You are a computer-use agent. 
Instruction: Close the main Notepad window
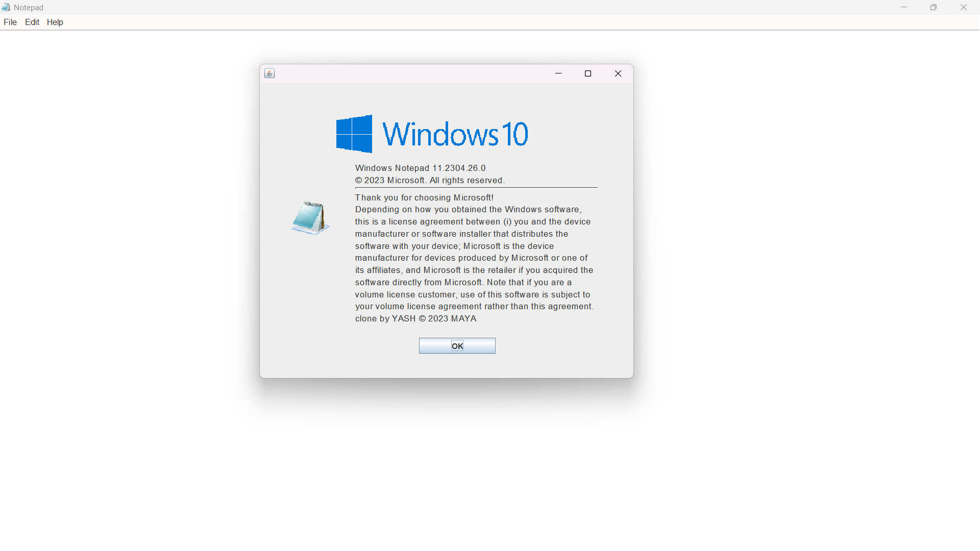964,7
